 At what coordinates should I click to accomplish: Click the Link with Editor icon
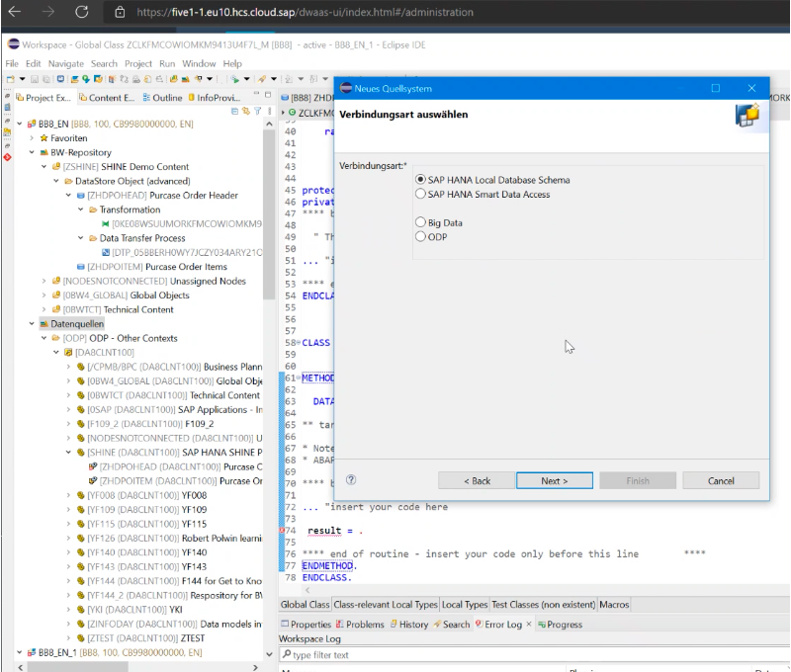[x=246, y=111]
